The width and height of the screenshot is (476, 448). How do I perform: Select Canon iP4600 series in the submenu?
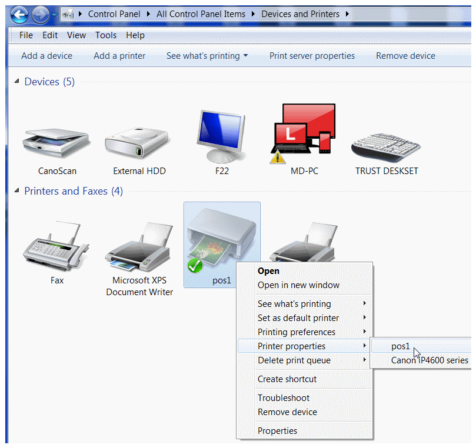coord(421,360)
